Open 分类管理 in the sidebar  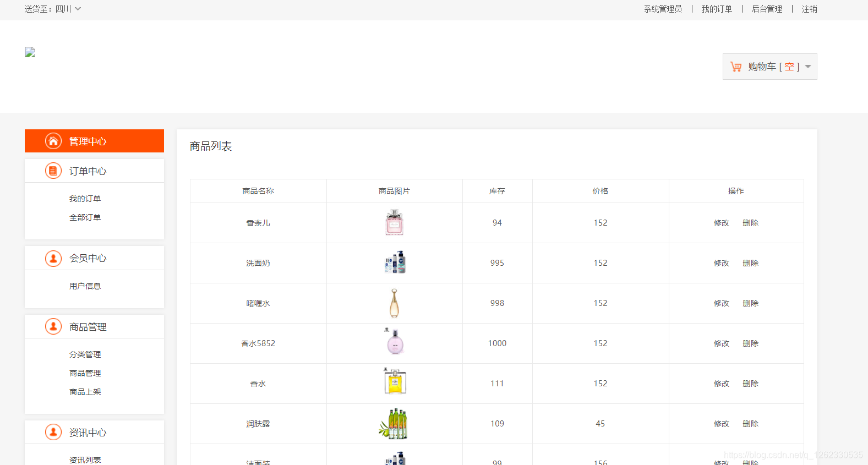tap(85, 354)
